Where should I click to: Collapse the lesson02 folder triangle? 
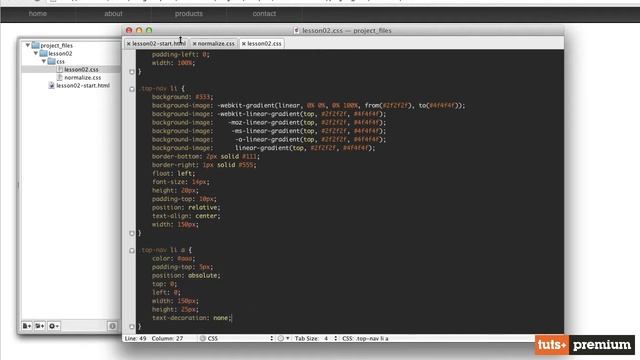point(36,53)
